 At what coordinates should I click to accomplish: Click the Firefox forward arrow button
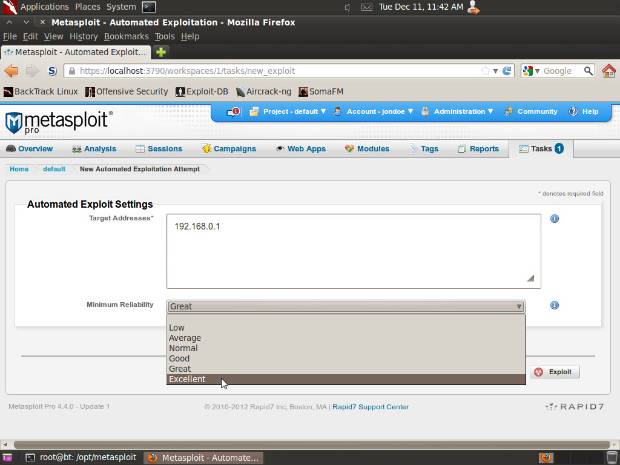pyautogui.click(x=32, y=71)
